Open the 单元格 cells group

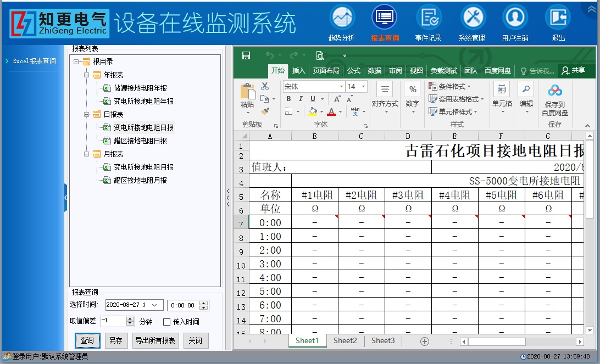[x=502, y=98]
